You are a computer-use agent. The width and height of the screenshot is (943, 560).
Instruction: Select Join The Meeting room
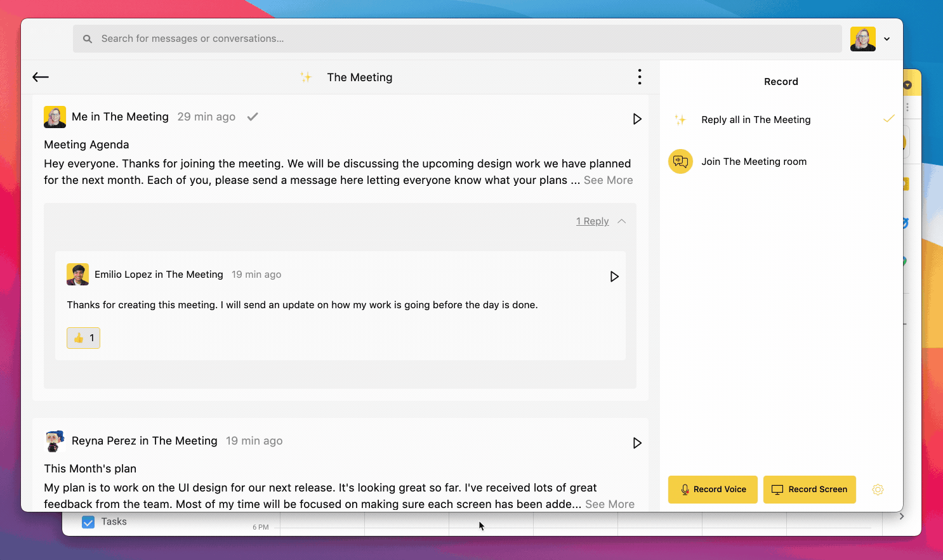point(754,161)
